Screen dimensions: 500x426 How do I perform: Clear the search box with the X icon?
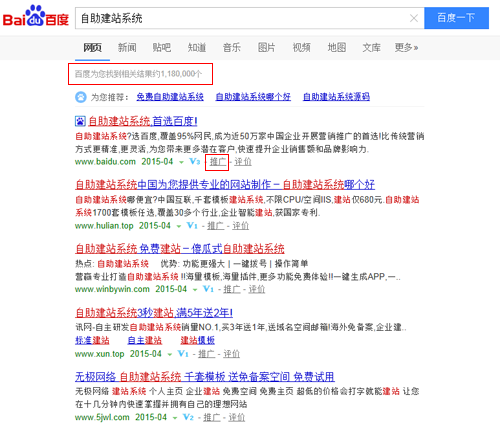[x=414, y=18]
